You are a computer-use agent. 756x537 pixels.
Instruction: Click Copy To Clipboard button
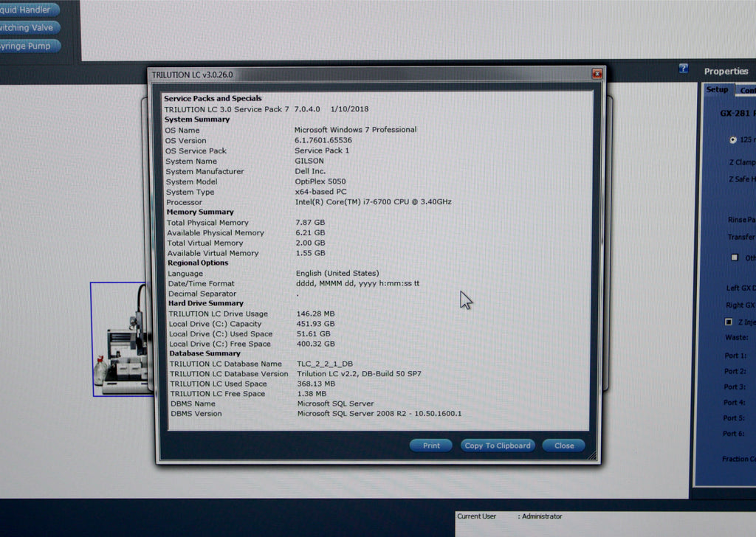(497, 446)
